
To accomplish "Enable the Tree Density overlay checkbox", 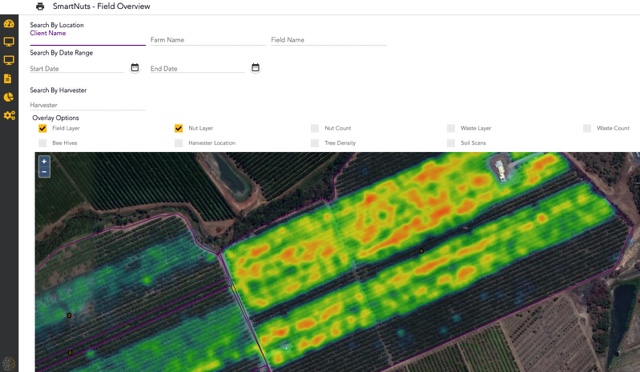I will 315,143.
